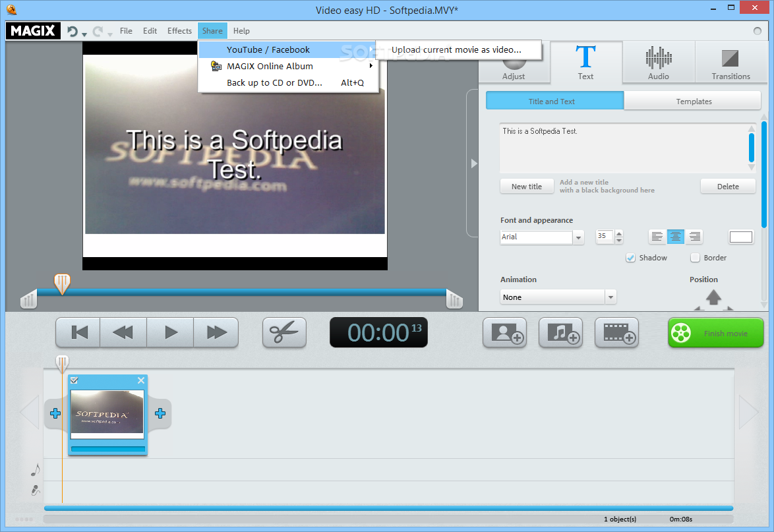
Task: Open the Edit menu
Action: [x=150, y=30]
